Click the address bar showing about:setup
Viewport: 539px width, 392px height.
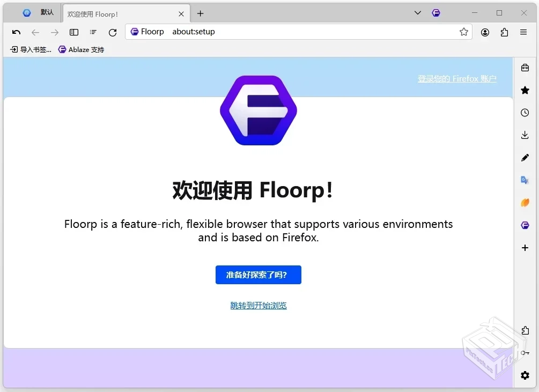268,32
